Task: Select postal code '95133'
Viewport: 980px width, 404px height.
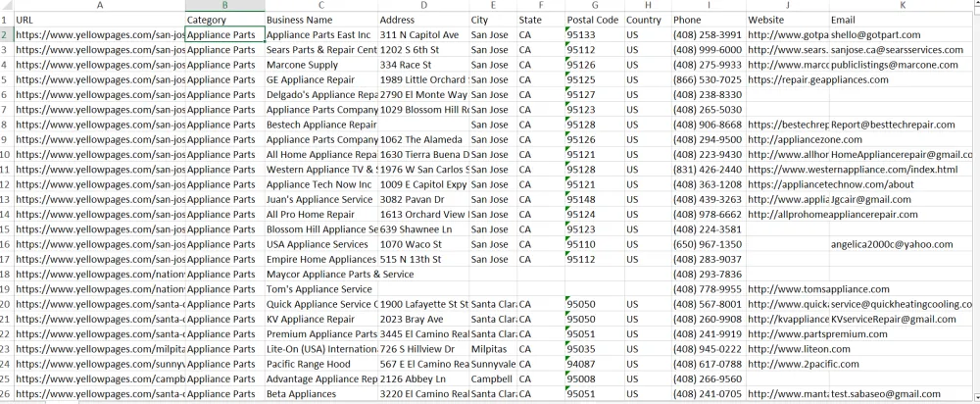Action: (x=595, y=35)
